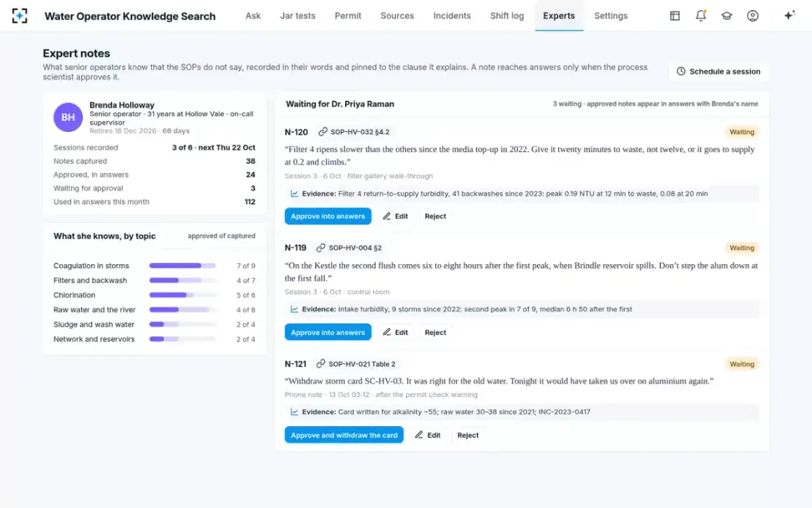Click the Network and reservoirs bar
812x508 pixels.
183,339
